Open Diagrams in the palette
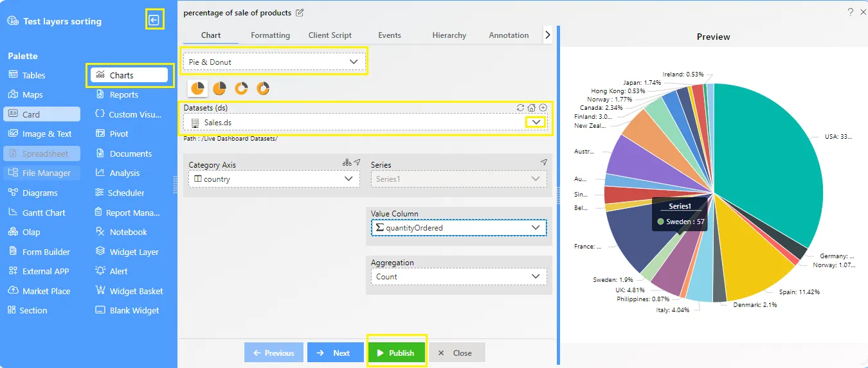The height and width of the screenshot is (368, 868). [x=32, y=193]
